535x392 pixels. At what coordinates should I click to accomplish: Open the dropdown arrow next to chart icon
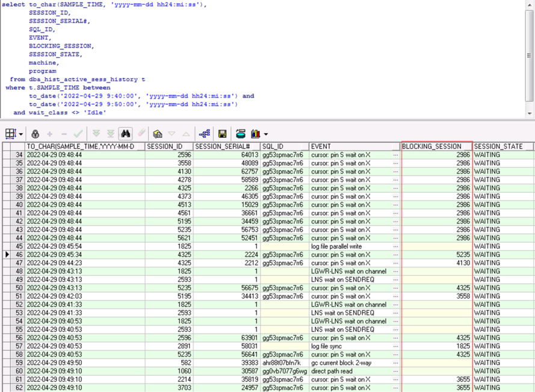[265, 134]
